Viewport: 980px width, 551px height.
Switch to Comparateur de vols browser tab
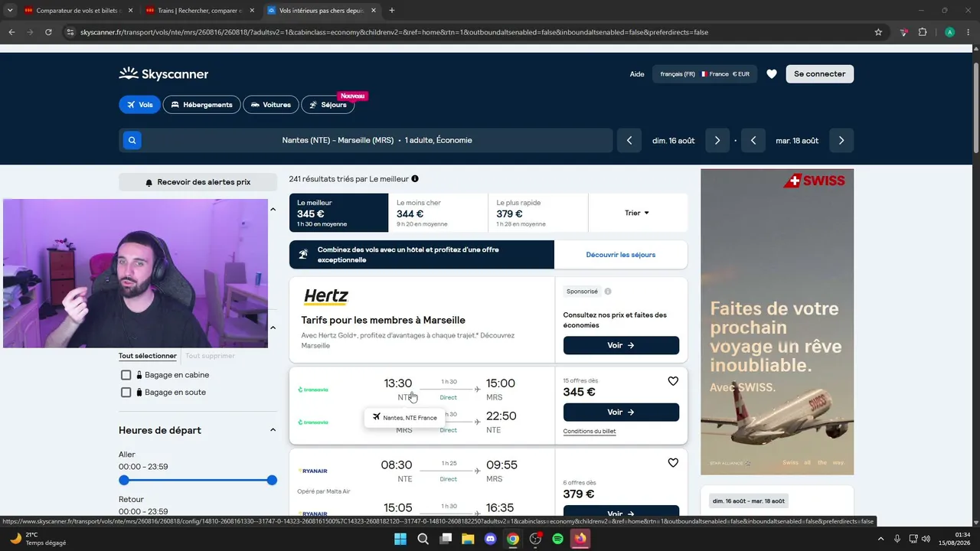click(78, 11)
